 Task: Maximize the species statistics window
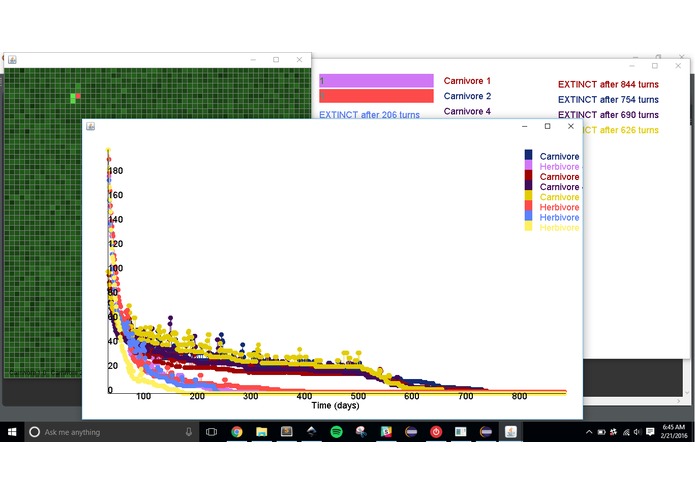click(655, 66)
